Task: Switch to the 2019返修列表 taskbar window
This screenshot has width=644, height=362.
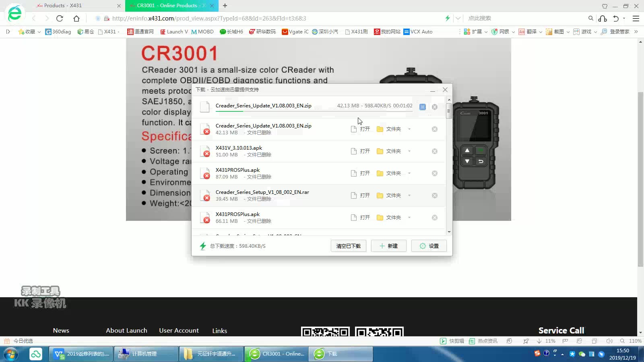Action: pyautogui.click(x=81, y=354)
